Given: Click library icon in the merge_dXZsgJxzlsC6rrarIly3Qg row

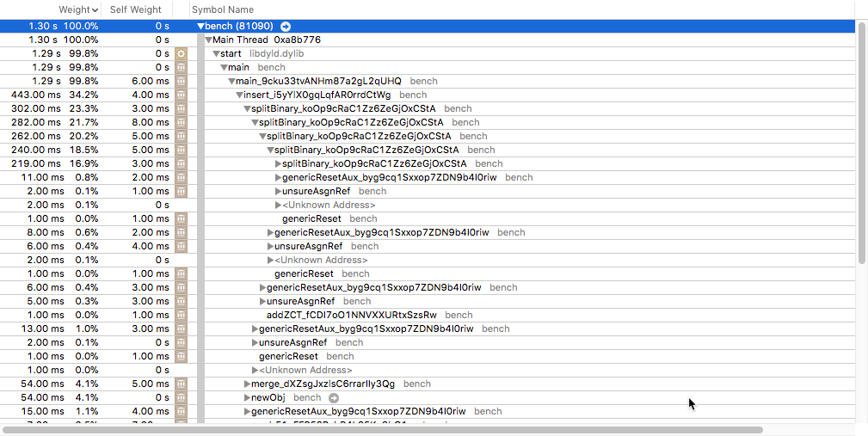Looking at the screenshot, I should (181, 384).
